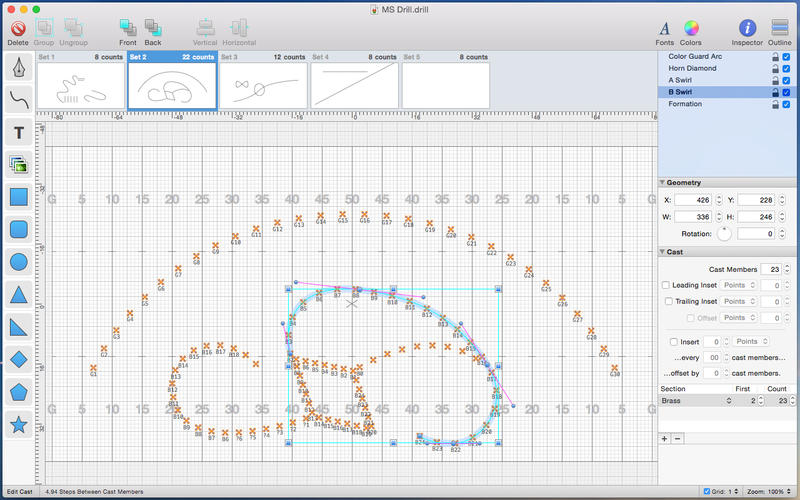Bring selection to Front
The image size is (800, 500).
point(127,29)
